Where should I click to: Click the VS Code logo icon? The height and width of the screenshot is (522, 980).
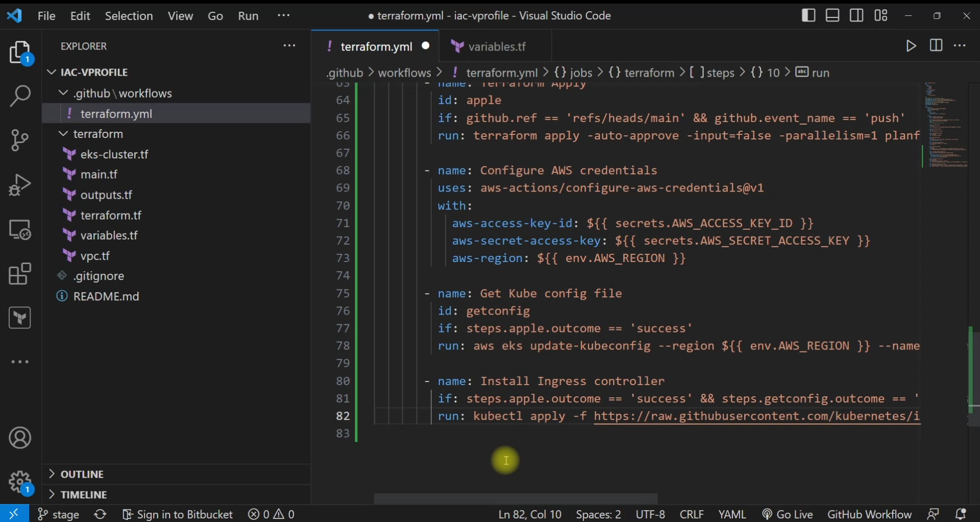pos(14,16)
